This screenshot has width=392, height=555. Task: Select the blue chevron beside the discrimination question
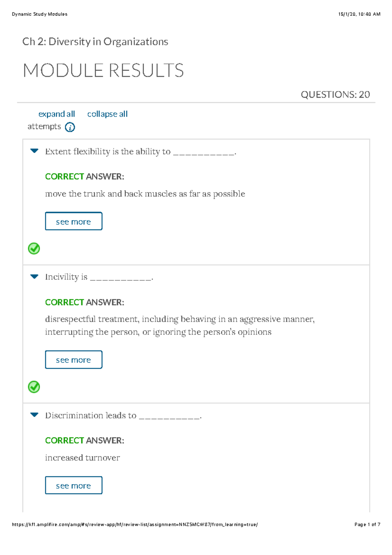[x=34, y=415]
